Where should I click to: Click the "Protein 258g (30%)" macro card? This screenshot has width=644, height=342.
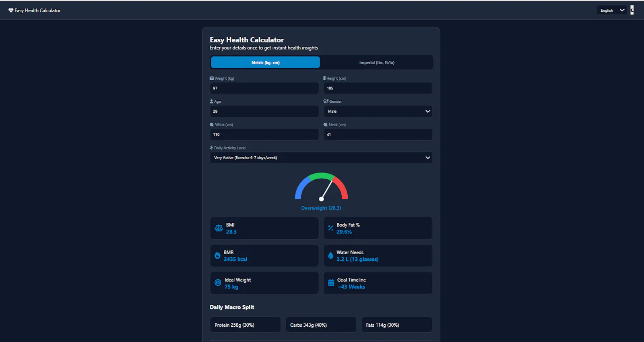pos(245,325)
